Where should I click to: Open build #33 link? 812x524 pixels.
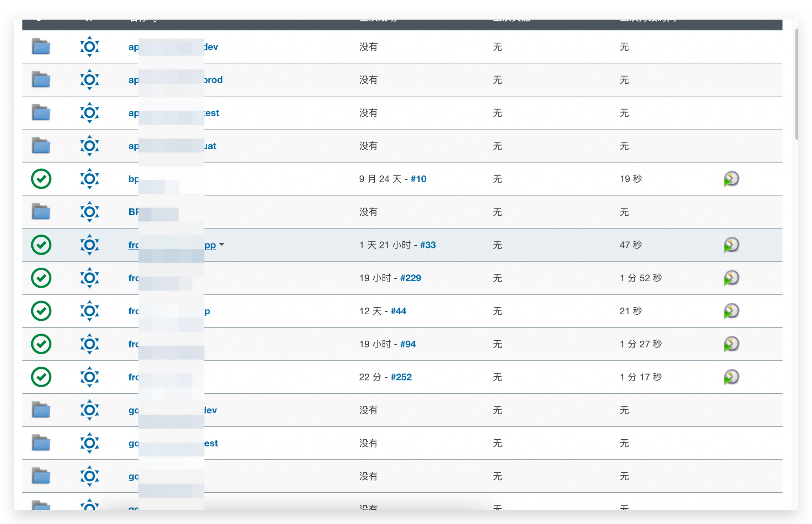428,245
